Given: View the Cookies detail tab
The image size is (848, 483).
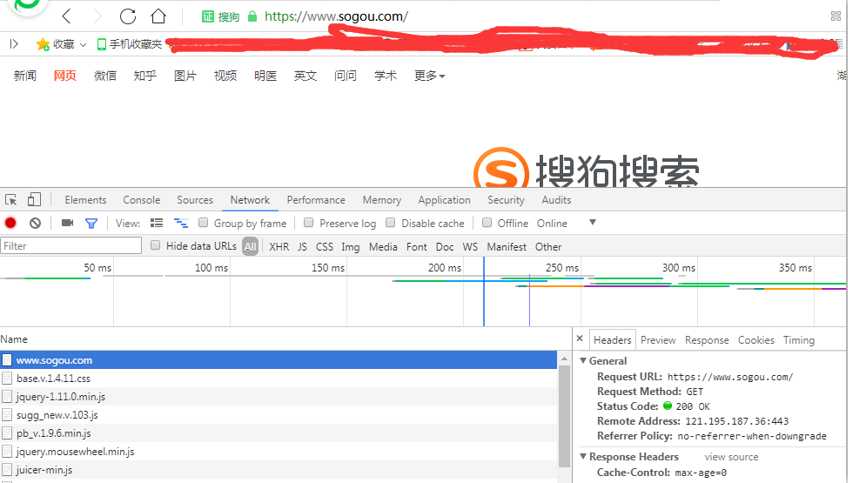Looking at the screenshot, I should pos(756,340).
